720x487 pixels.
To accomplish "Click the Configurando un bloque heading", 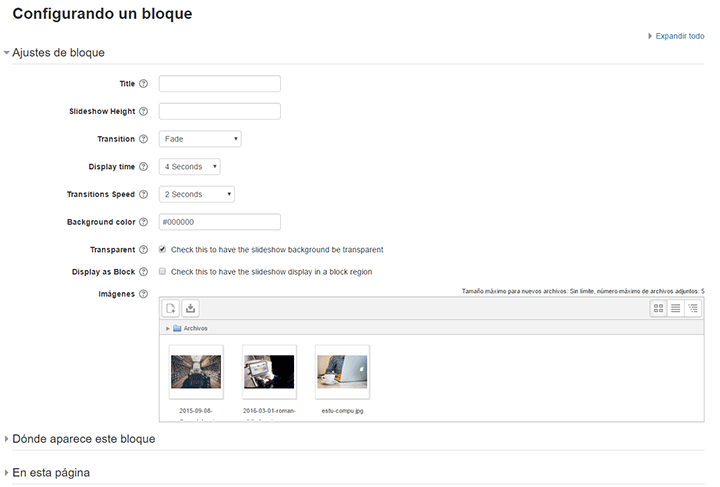I will [102, 13].
